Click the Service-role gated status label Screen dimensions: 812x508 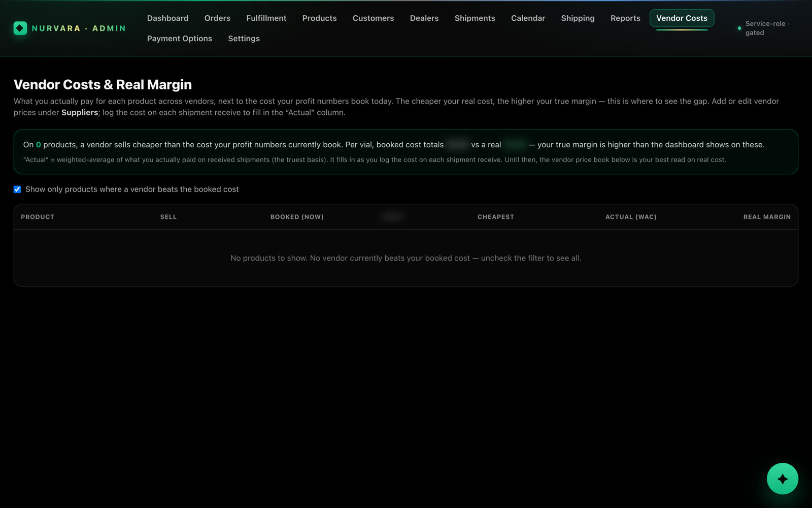767,28
